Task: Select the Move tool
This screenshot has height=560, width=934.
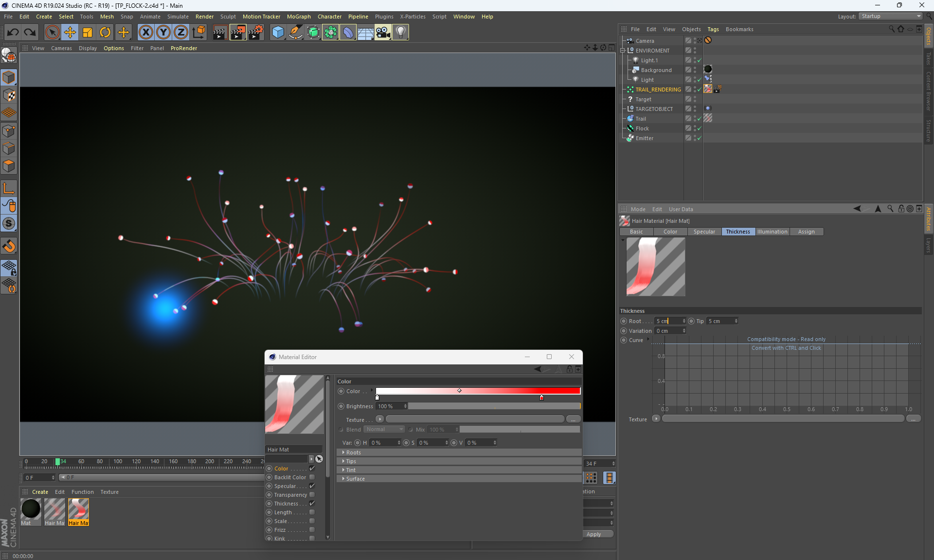Action: pos(70,33)
